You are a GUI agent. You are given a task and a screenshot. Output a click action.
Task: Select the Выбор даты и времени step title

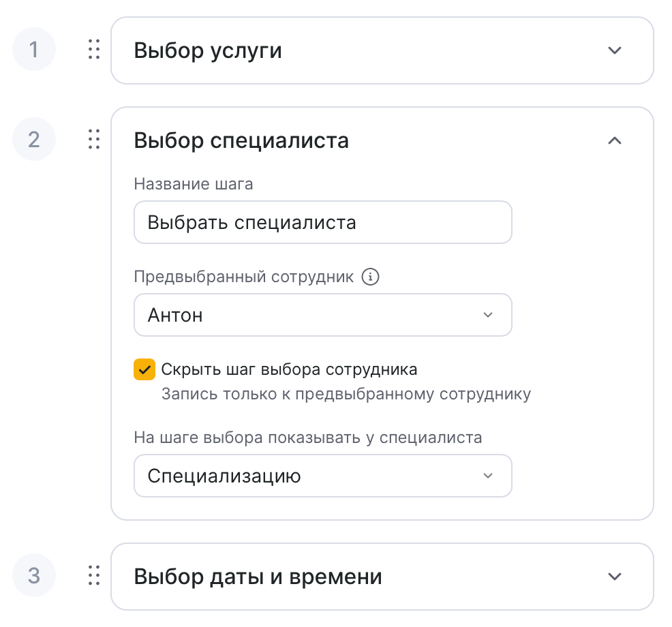click(x=258, y=577)
